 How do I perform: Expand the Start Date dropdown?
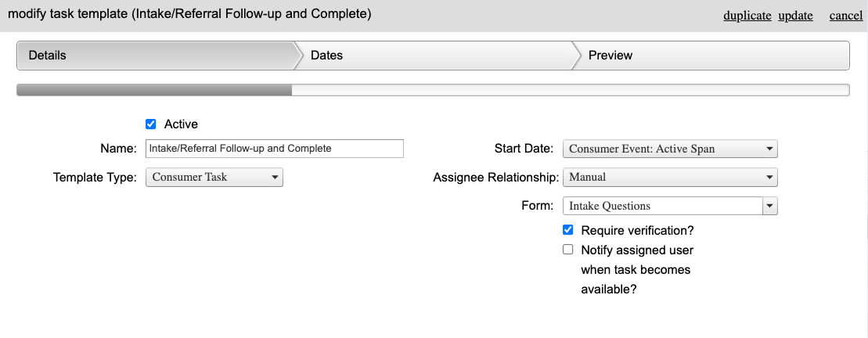point(670,149)
